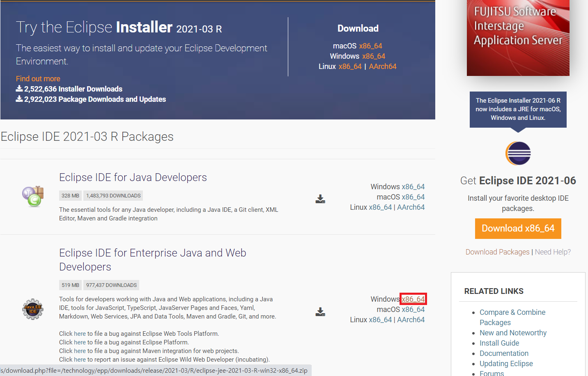The height and width of the screenshot is (376, 588).
Task: Open the Install Guide link
Action: tap(499, 343)
